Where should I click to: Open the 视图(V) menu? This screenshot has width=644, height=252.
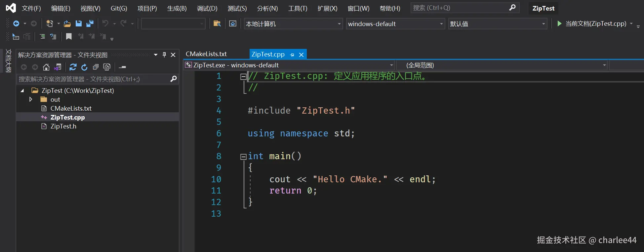click(x=91, y=8)
